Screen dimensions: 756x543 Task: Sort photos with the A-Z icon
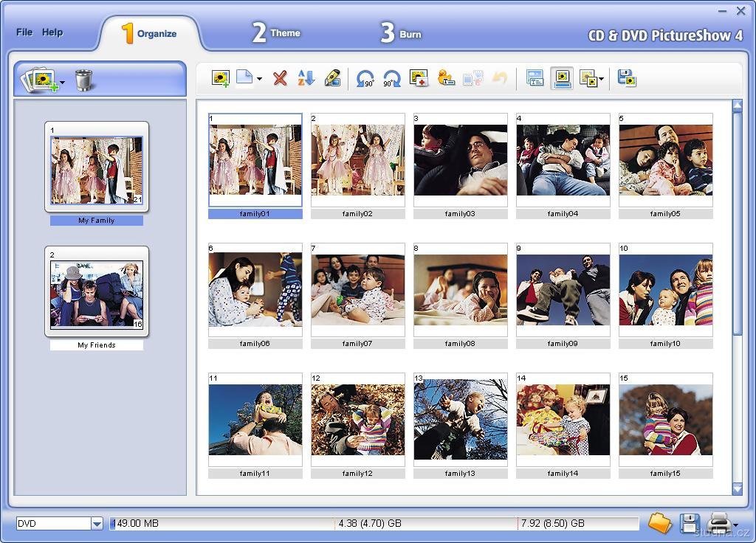click(306, 78)
